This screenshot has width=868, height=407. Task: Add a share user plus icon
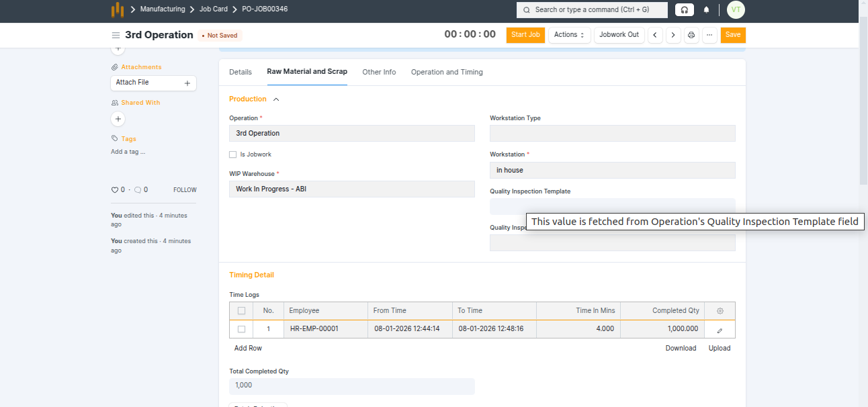(118, 119)
